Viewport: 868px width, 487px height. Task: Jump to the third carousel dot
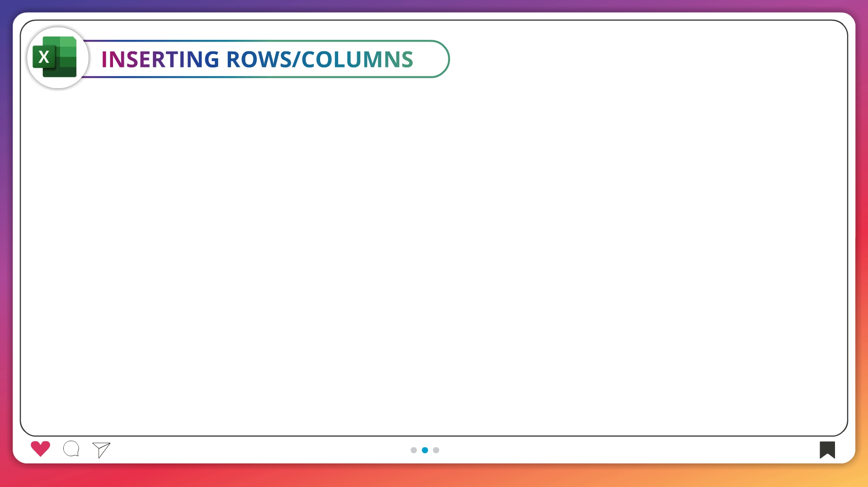[436, 450]
